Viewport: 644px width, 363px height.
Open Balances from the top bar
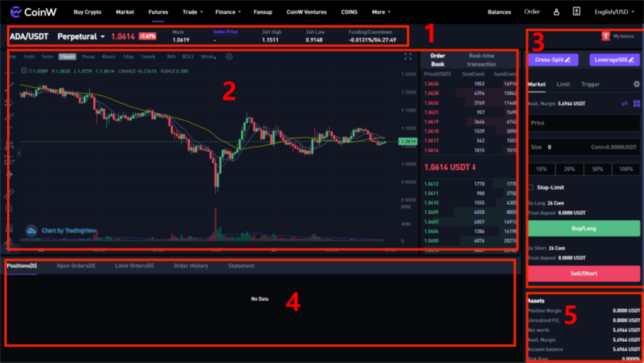[x=499, y=12]
